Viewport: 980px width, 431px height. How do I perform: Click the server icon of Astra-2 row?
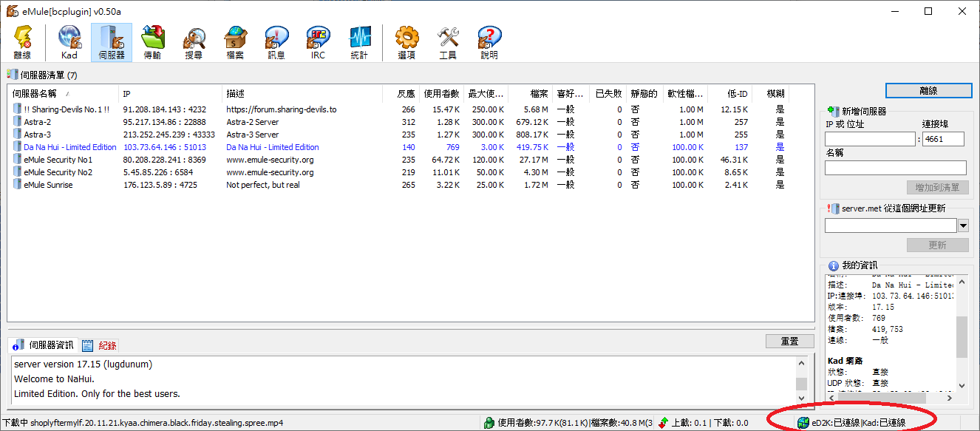16,122
